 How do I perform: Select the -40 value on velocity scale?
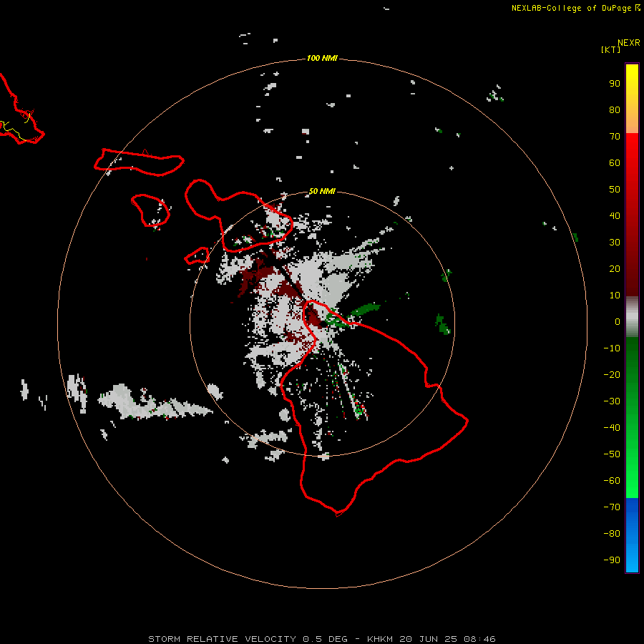click(612, 428)
